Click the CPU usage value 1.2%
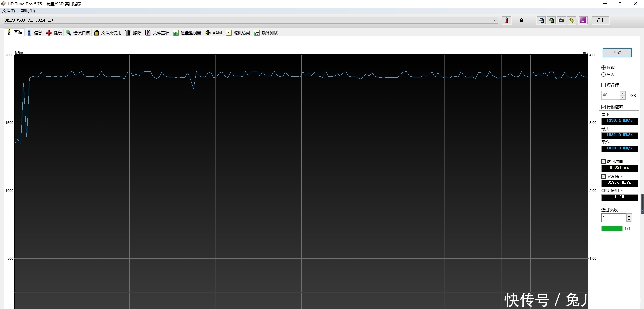 point(619,197)
